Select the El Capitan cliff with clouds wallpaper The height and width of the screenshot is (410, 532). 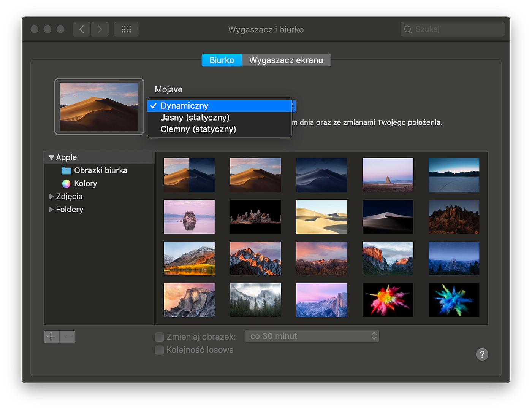click(x=388, y=258)
